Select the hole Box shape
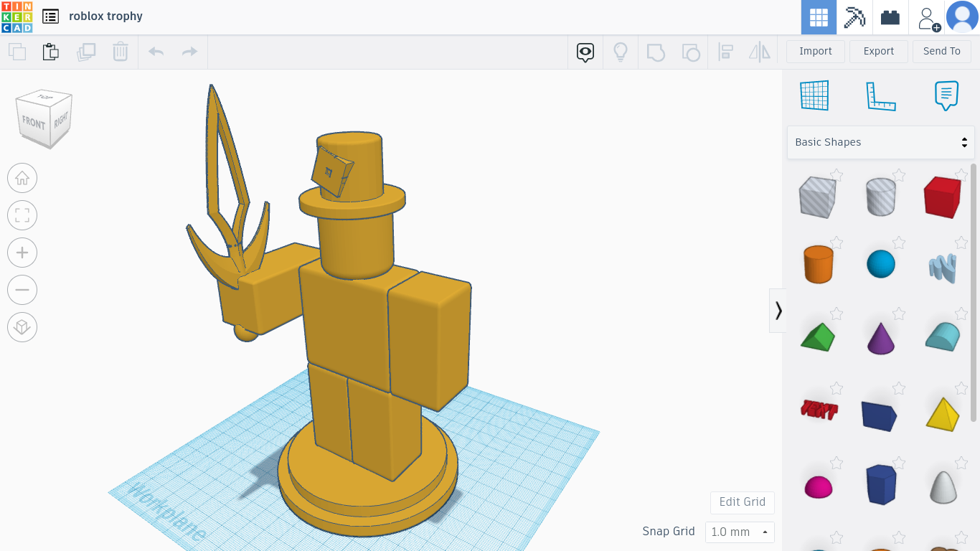The height and width of the screenshot is (551, 980). (818, 197)
